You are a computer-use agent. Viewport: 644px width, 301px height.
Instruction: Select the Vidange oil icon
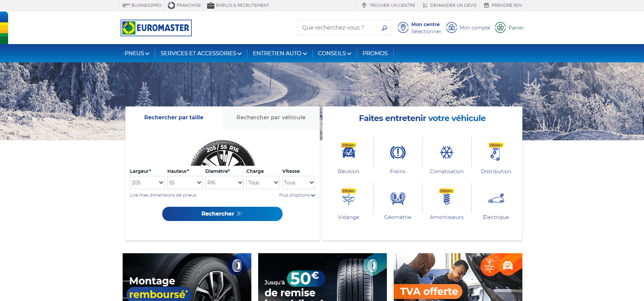coord(349,197)
